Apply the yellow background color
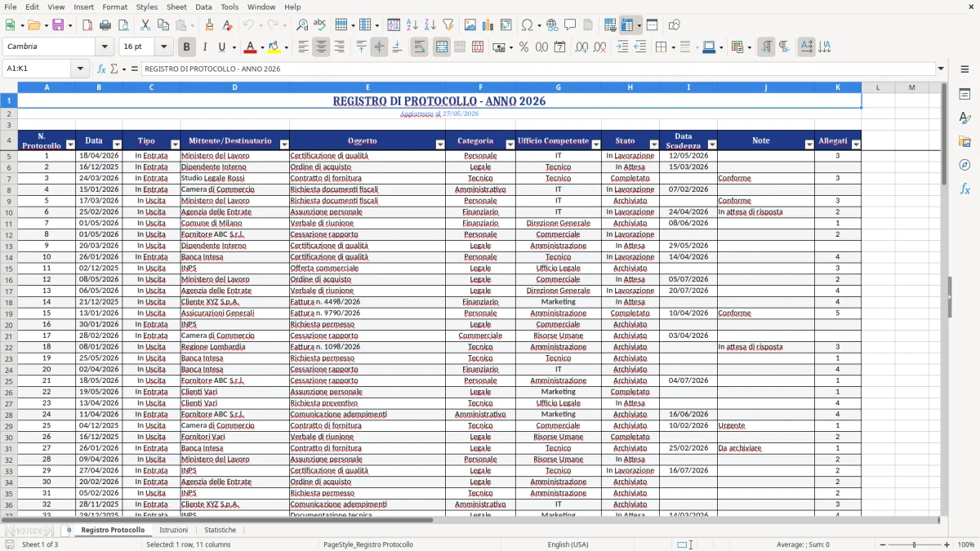The height and width of the screenshot is (551, 980). pyautogui.click(x=274, y=47)
